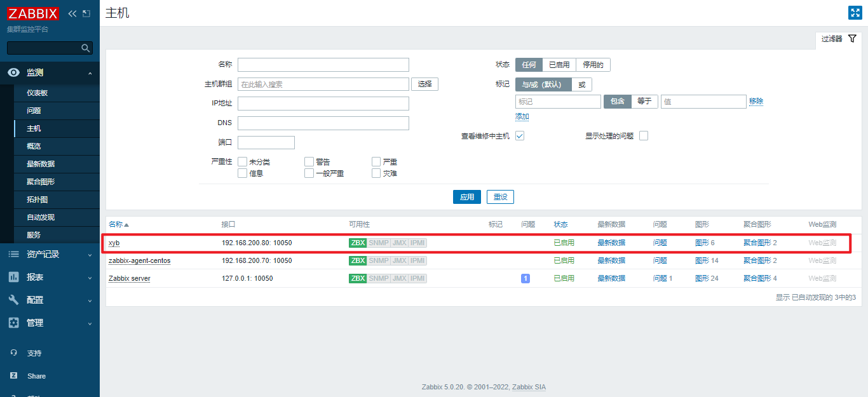Click the problem count badge 1
The image size is (868, 397).
coord(526,278)
